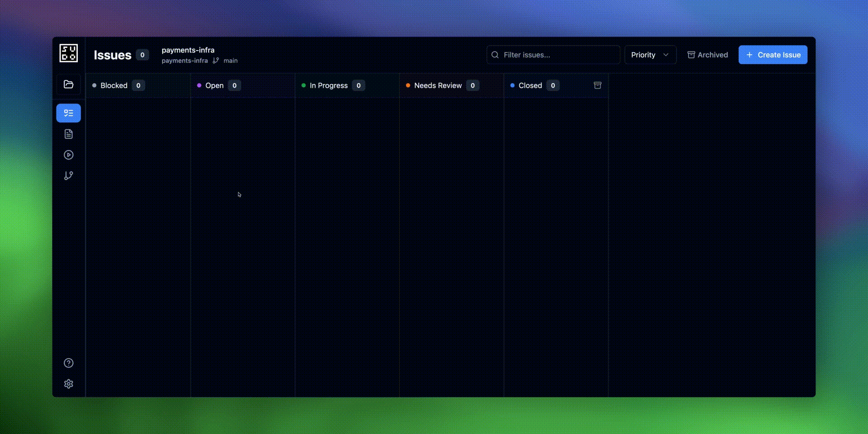Select the In Progress column header
Image resolution: width=868 pixels, height=434 pixels.
(329, 85)
